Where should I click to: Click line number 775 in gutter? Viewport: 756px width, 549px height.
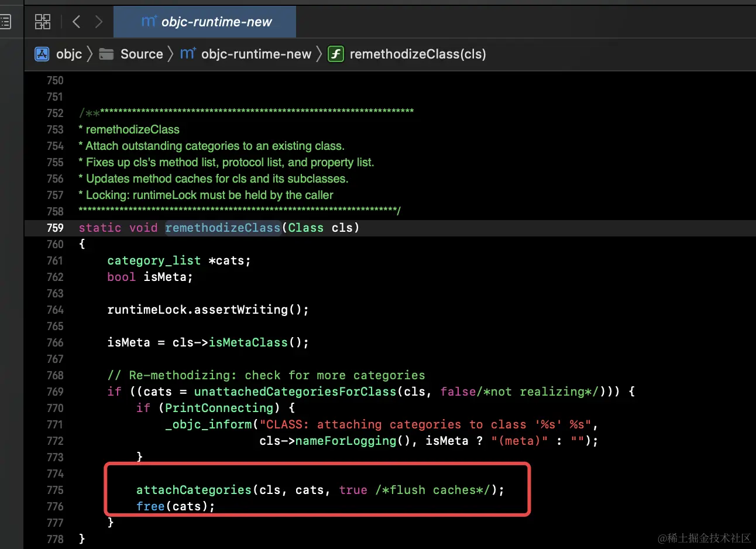(55, 490)
